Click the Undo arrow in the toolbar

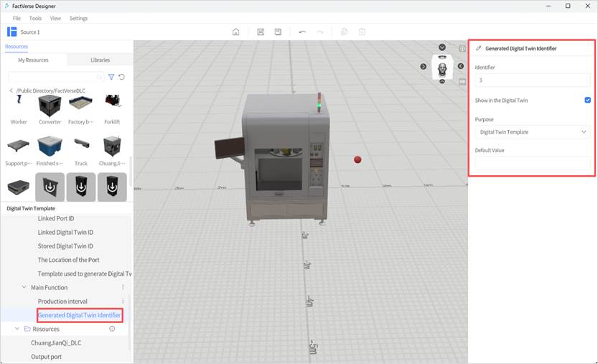pos(302,32)
